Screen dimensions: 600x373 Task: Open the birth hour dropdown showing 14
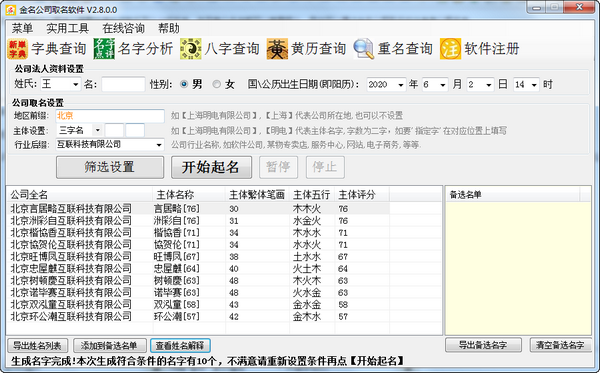534,85
